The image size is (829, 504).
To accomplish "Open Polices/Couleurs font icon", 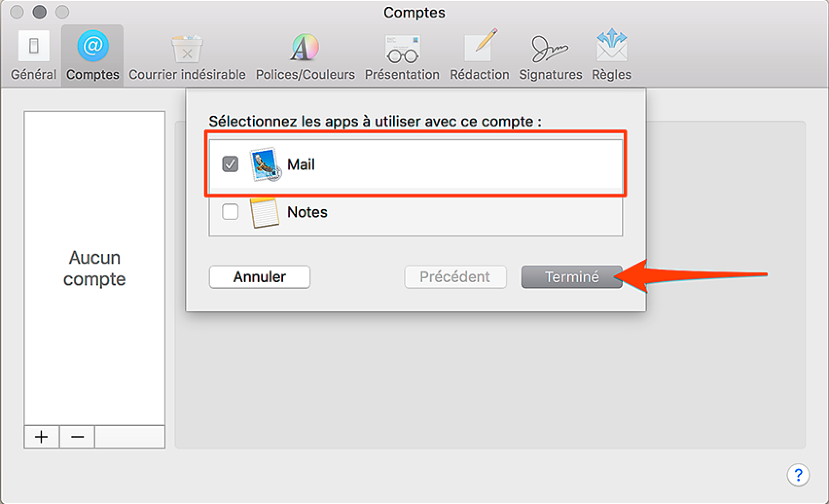I will pos(305,47).
